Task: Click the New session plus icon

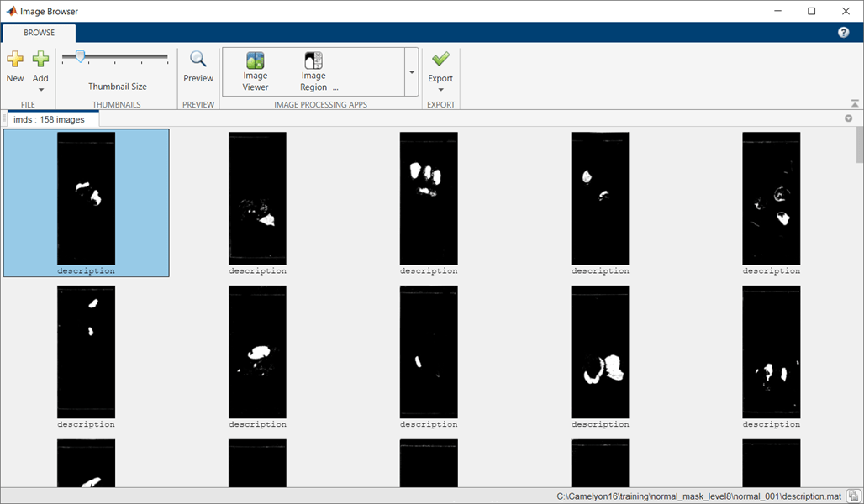Action: (x=15, y=59)
